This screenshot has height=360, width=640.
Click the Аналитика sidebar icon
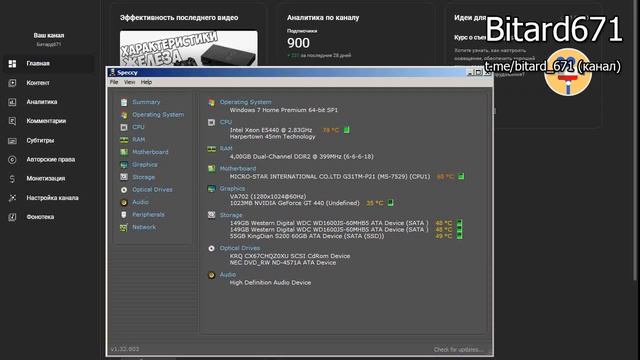click(12, 102)
